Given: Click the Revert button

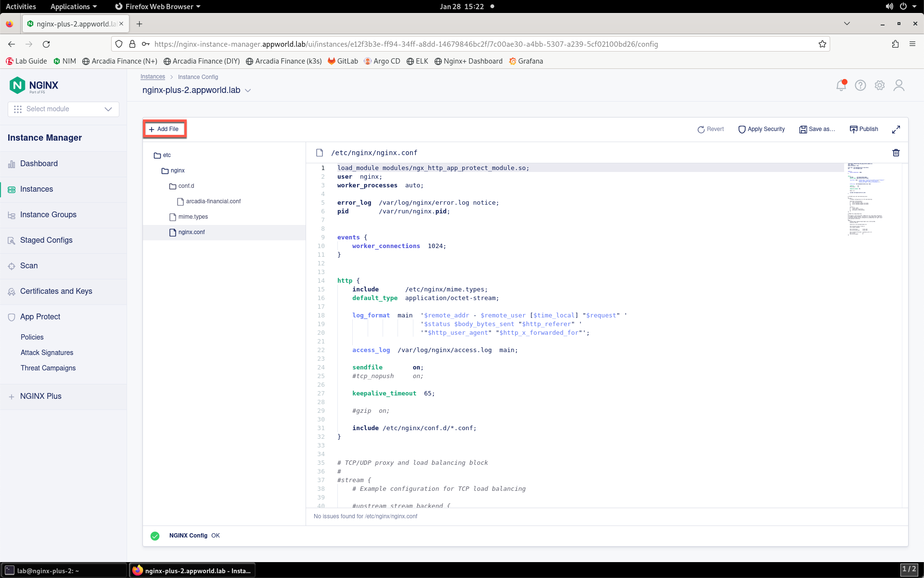Looking at the screenshot, I should [x=711, y=129].
